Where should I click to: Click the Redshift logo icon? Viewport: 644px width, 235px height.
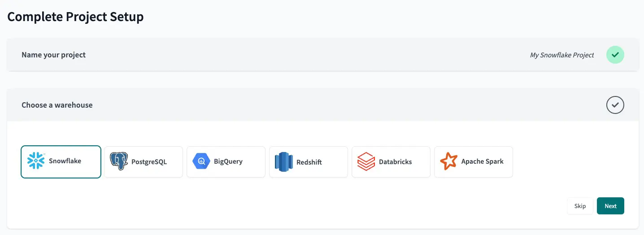(283, 162)
